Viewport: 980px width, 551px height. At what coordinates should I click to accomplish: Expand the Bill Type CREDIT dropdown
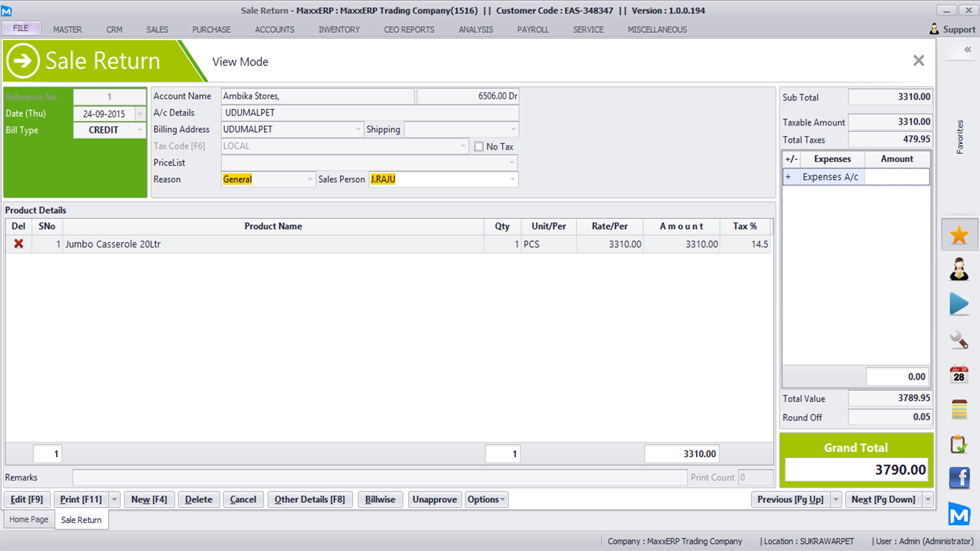pyautogui.click(x=140, y=131)
